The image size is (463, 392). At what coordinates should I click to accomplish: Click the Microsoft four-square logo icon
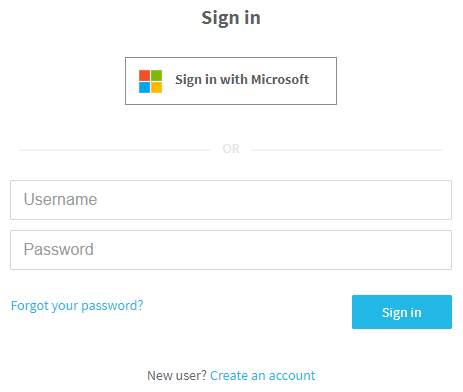150,81
